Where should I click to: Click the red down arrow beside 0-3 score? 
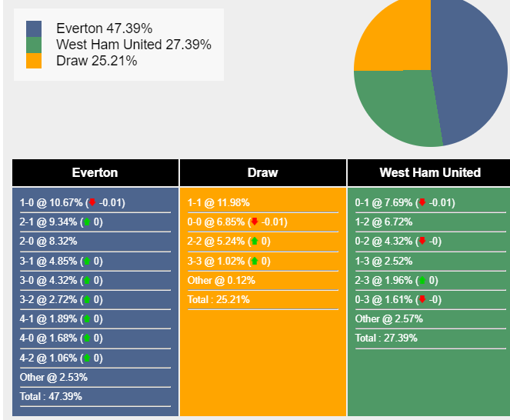click(x=422, y=300)
